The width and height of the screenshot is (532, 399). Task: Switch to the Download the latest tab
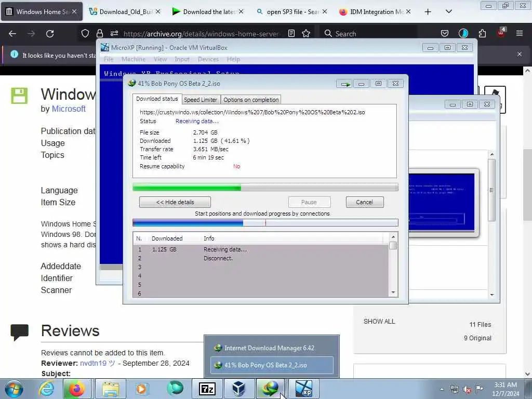click(207, 11)
